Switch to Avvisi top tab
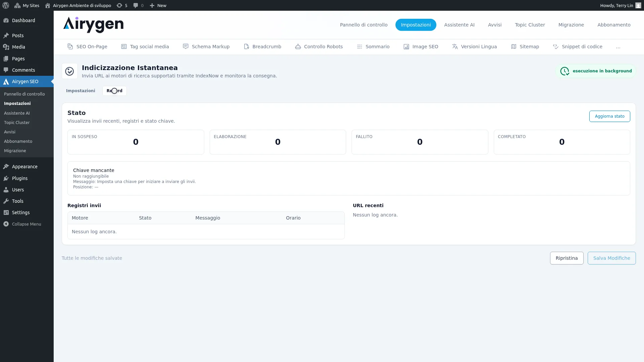Screen dimensions: 644x362 [495, 25]
